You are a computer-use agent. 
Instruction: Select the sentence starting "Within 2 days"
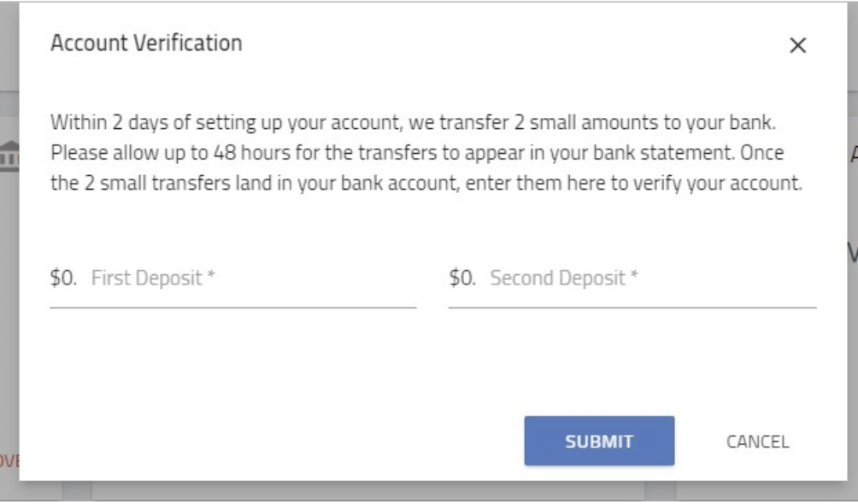pyautogui.click(x=413, y=122)
